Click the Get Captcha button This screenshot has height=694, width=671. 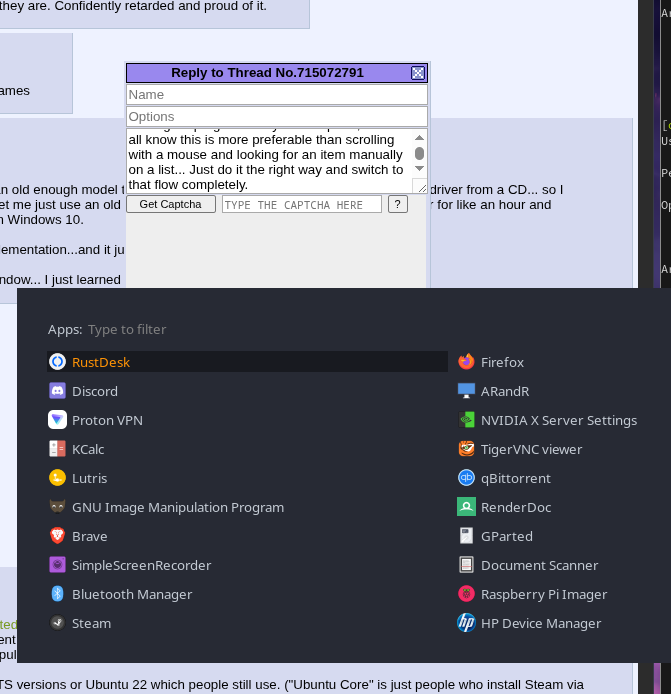click(x=171, y=204)
